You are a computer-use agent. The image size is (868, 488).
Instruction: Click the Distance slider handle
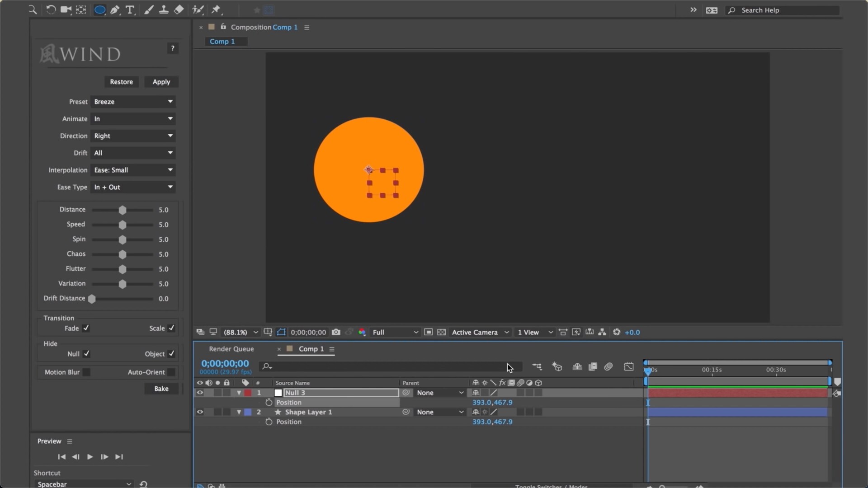122,210
